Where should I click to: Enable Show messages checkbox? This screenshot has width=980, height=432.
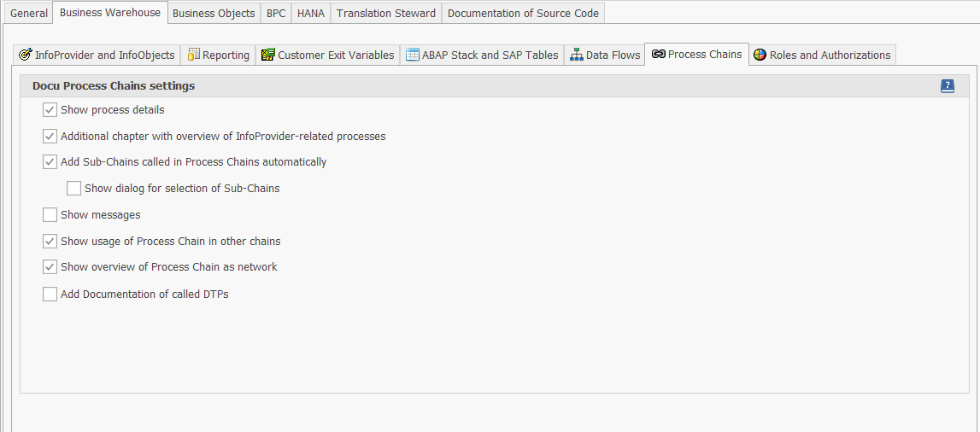[x=50, y=215]
